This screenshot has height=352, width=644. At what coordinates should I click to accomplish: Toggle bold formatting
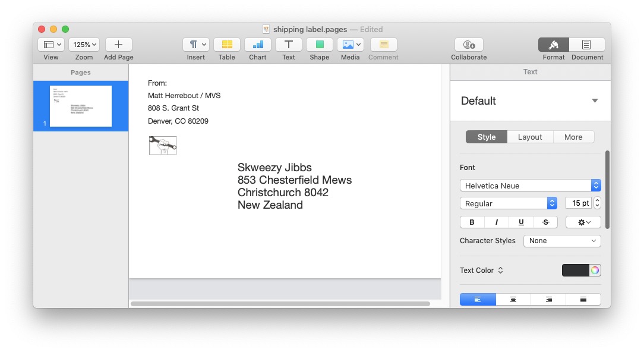pyautogui.click(x=472, y=222)
